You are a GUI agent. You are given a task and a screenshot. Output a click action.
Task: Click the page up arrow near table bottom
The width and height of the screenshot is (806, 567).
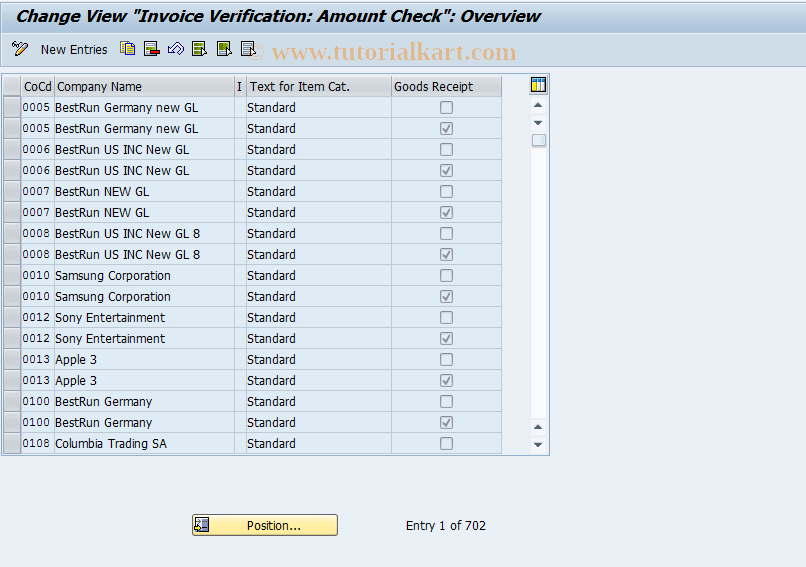pyautogui.click(x=538, y=427)
